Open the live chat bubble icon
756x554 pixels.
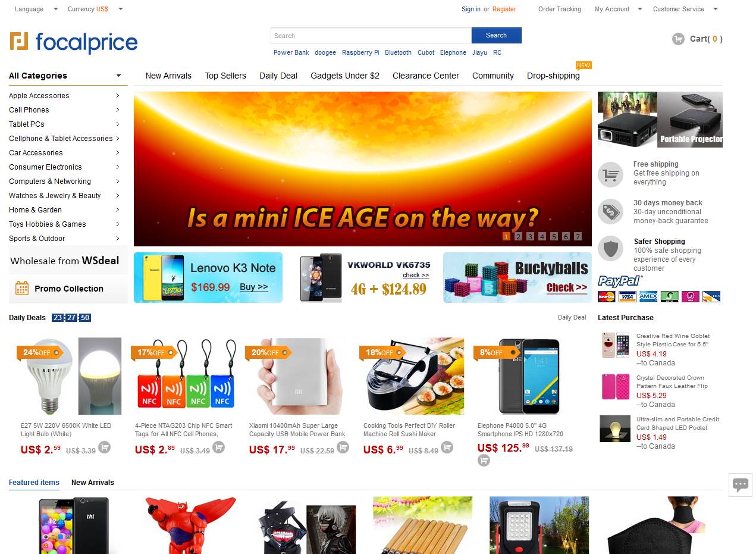coord(741,484)
